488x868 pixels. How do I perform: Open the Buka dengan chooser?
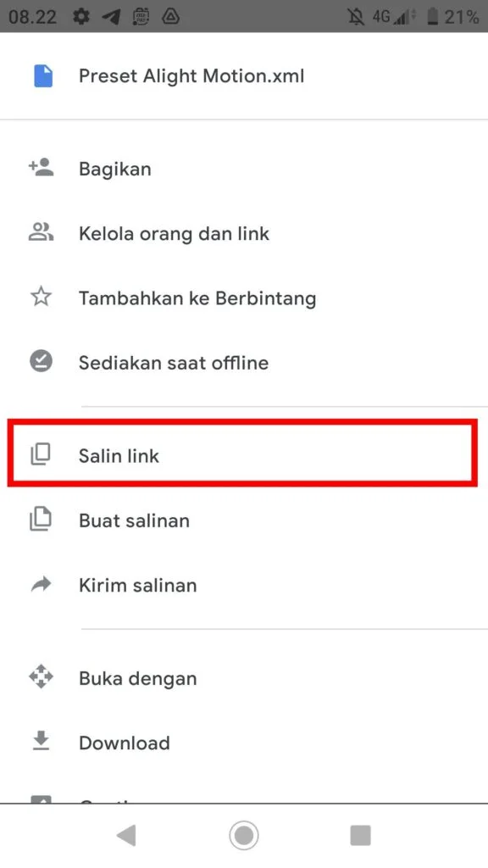244,678
